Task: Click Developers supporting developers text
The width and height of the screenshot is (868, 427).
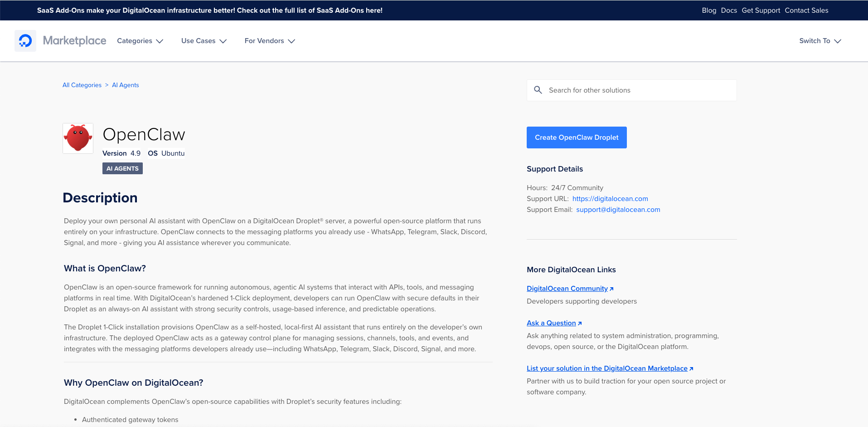Action: (582, 301)
